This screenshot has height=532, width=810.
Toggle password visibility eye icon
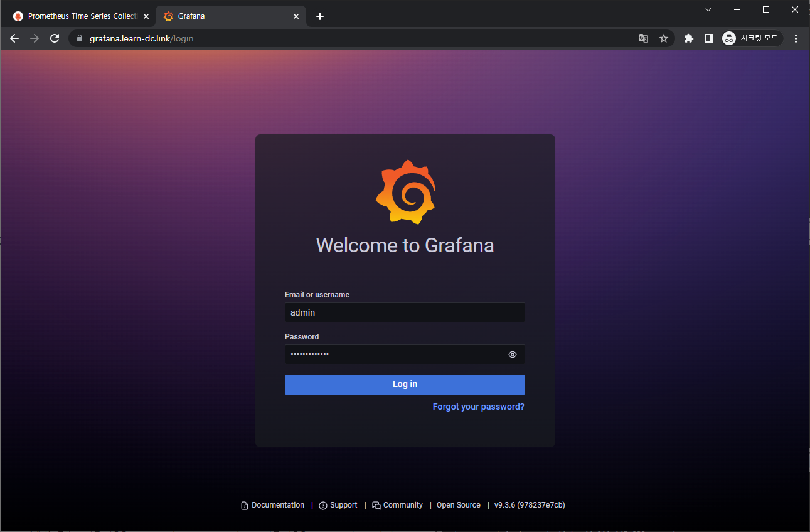513,354
